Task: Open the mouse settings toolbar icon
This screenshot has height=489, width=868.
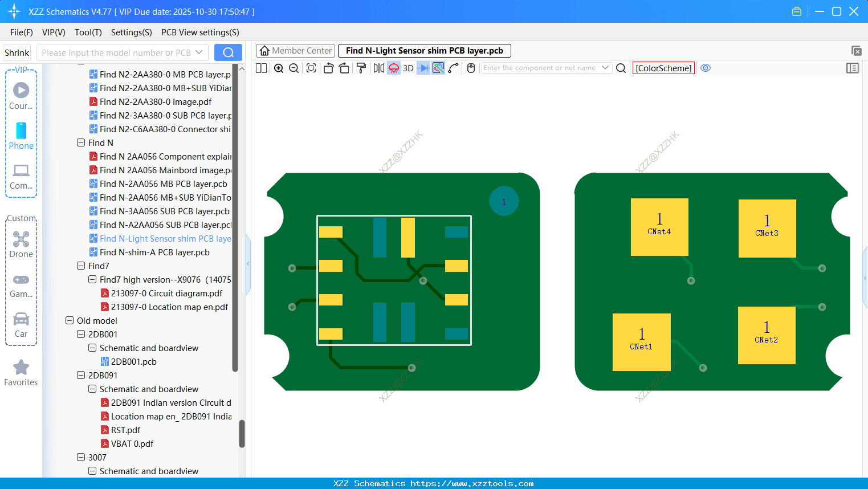Action: pyautogui.click(x=471, y=68)
